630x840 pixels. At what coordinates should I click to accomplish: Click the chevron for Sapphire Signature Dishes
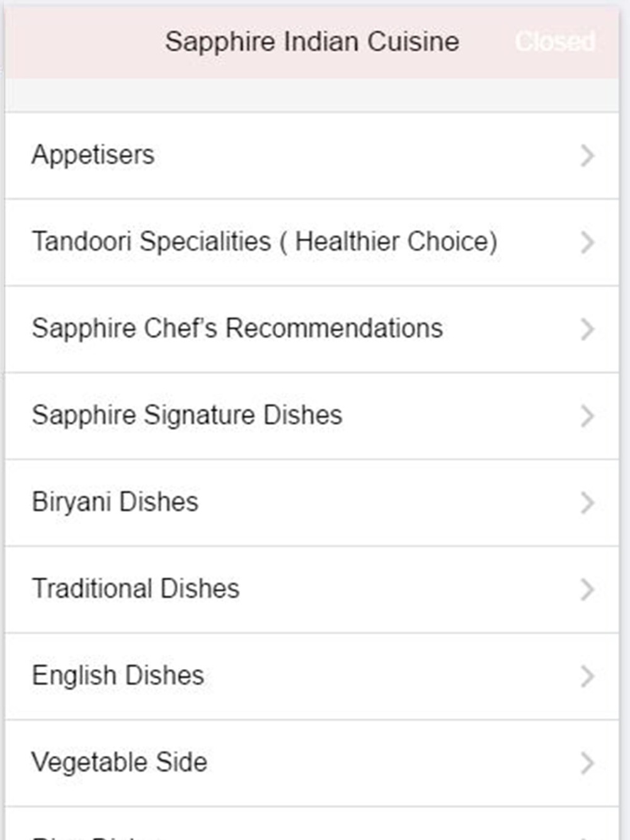click(x=587, y=416)
